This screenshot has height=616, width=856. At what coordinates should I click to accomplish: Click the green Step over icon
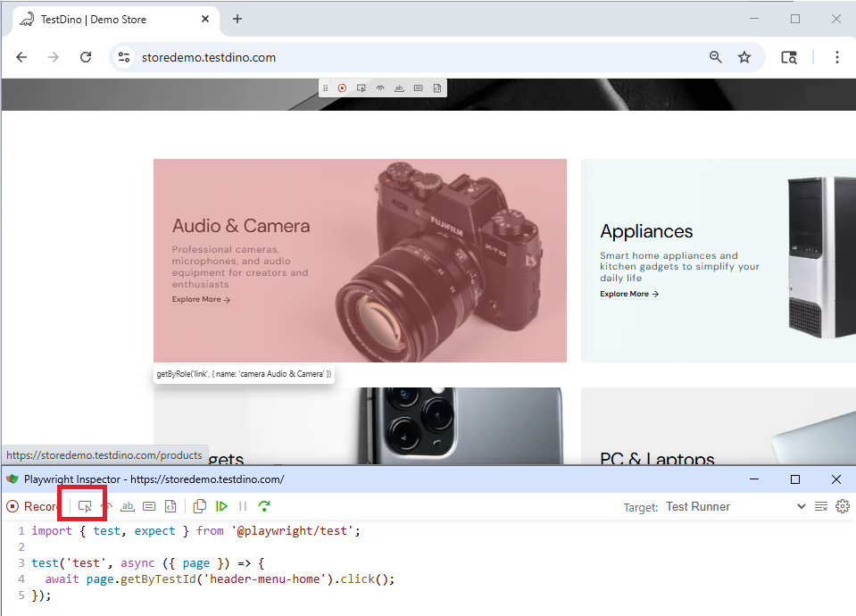pyautogui.click(x=264, y=506)
